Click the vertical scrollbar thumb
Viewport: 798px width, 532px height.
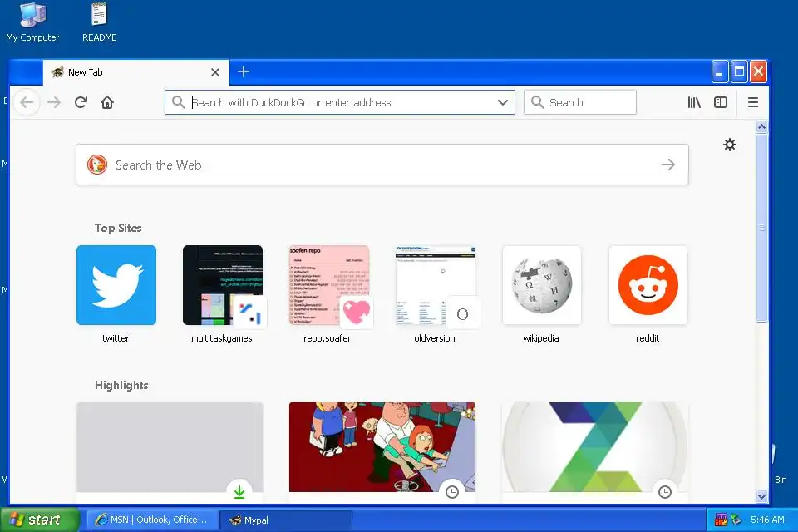click(x=762, y=228)
